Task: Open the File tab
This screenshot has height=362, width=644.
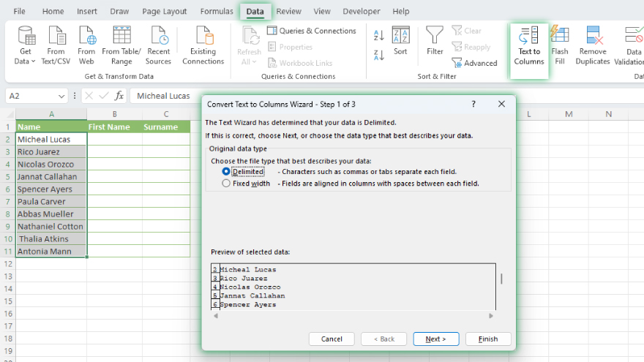Action: pos(19,12)
